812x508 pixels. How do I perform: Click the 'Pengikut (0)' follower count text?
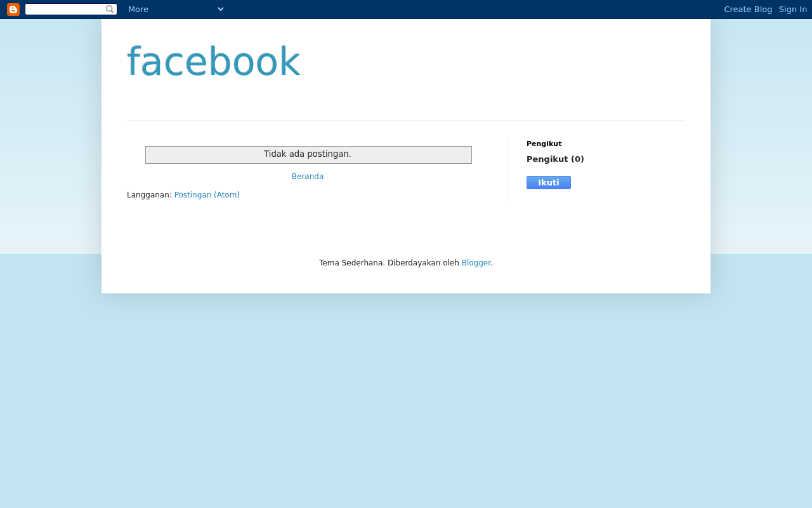(x=555, y=159)
